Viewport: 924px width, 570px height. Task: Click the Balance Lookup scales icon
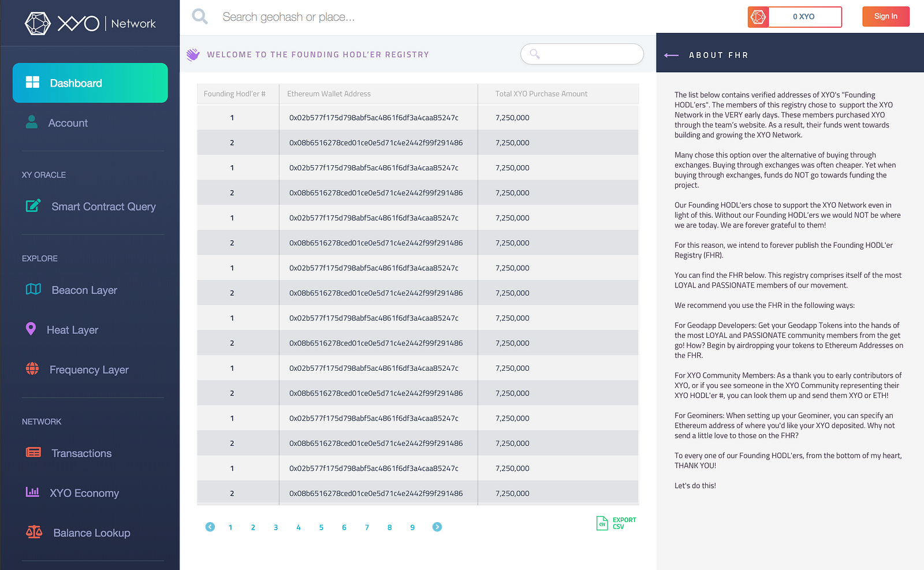34,532
